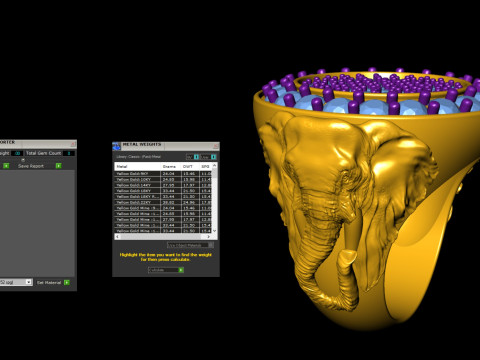Click the Save Report label
The width and height of the screenshot is (480, 360).
coord(31,166)
